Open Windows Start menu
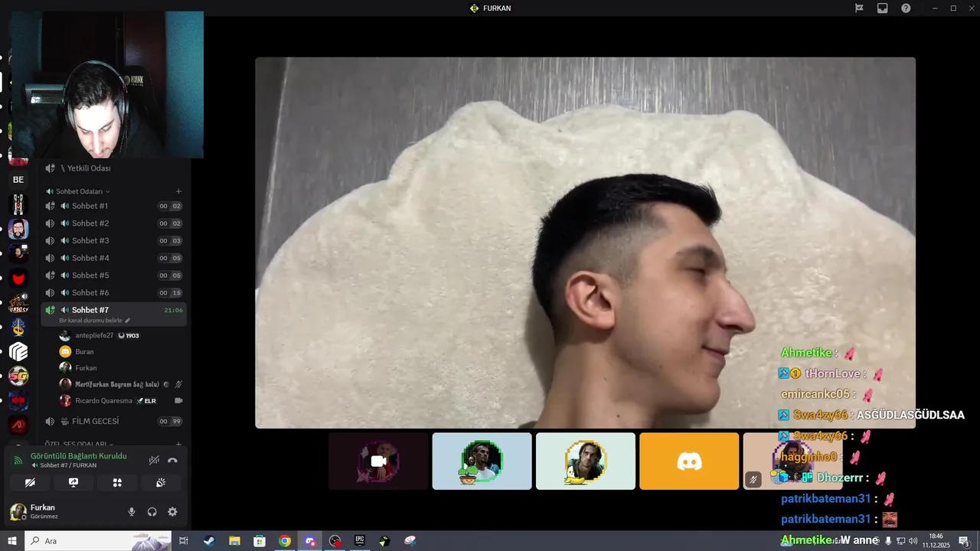 (x=11, y=541)
